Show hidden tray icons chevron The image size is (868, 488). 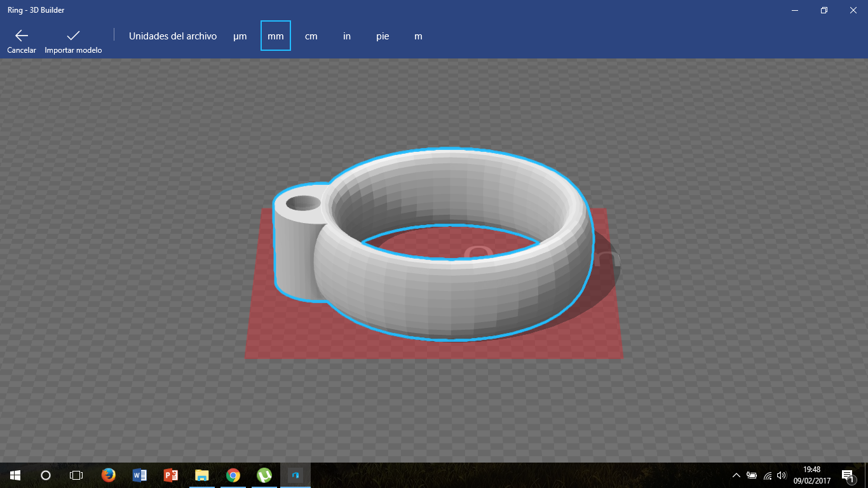coord(736,475)
